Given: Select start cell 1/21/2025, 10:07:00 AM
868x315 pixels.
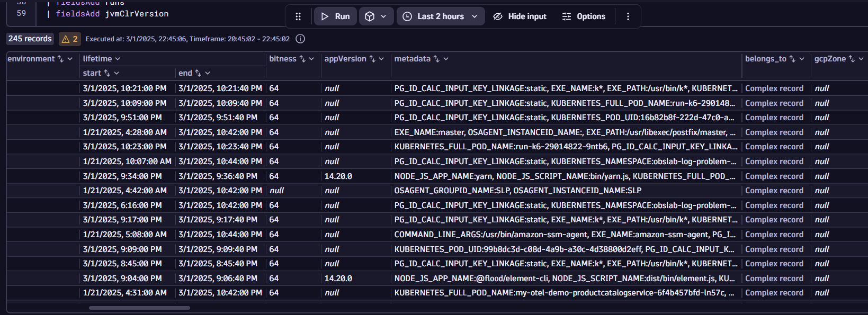Looking at the screenshot, I should 127,161.
